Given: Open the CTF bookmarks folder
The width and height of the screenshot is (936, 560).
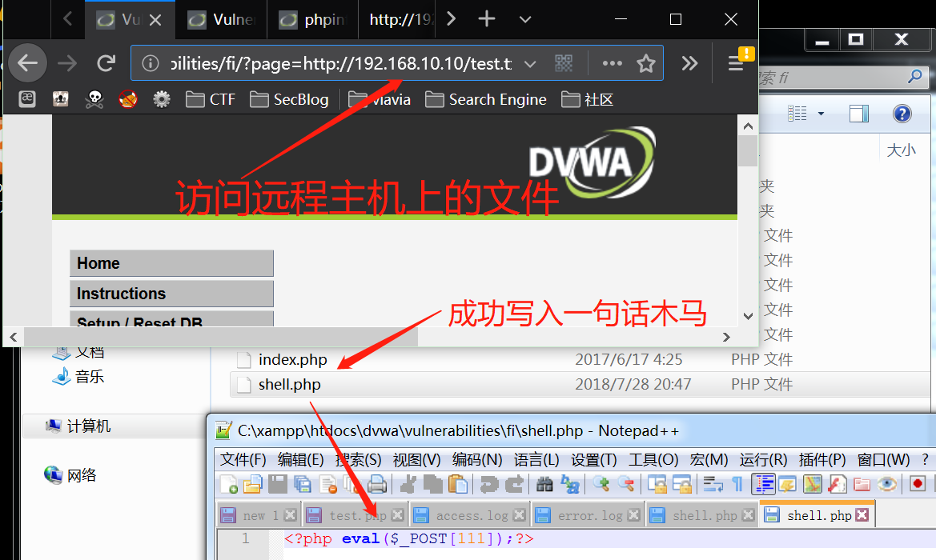Looking at the screenshot, I should point(210,99).
